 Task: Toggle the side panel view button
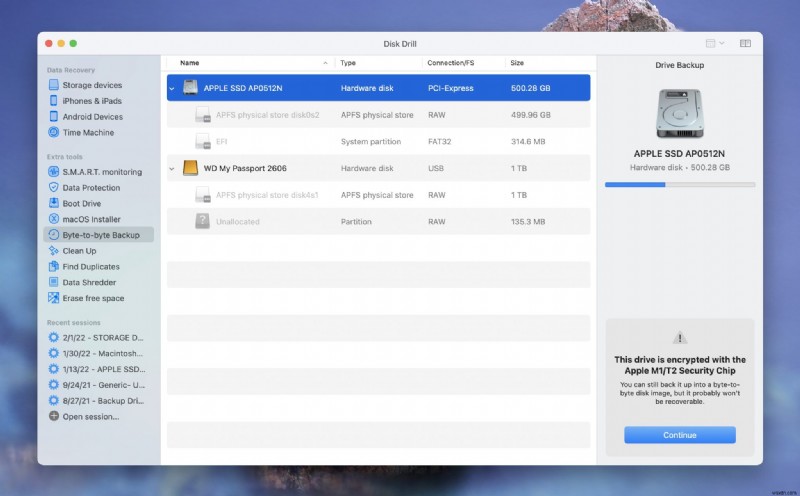[x=745, y=44]
